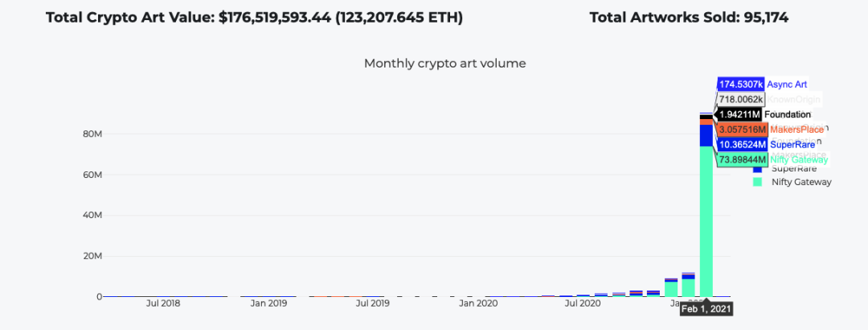Select the orange MakersPlace segment of tallest bar
Screen dimensions: 868x330
[706, 122]
